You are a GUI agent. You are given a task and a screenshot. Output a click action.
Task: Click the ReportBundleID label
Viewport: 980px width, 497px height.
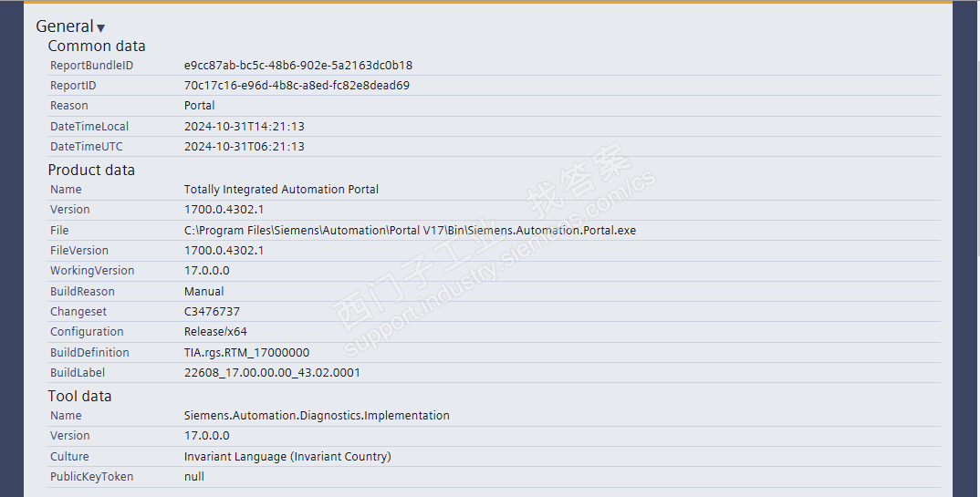[91, 66]
